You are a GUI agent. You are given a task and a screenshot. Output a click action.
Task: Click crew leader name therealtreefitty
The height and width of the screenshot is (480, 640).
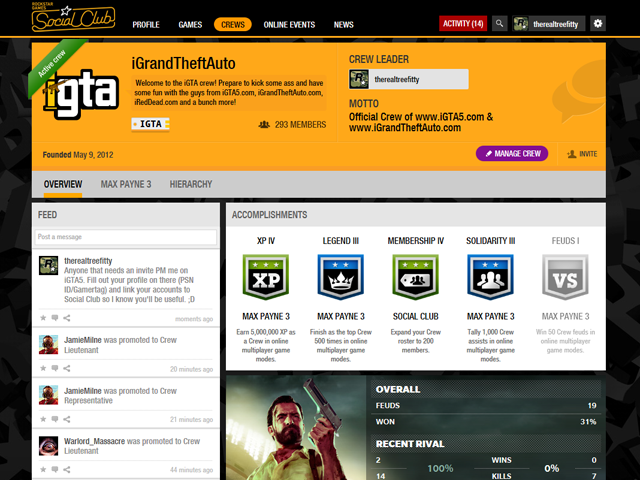point(397,79)
